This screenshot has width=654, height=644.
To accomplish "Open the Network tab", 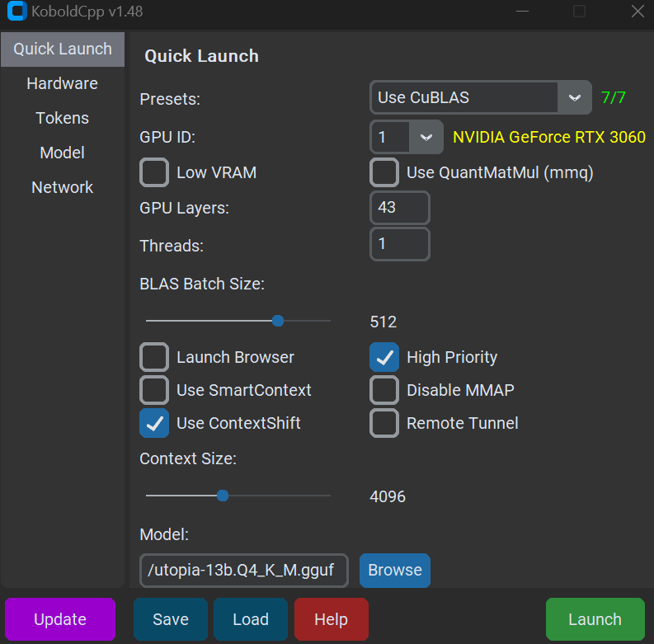I will 63,187.
